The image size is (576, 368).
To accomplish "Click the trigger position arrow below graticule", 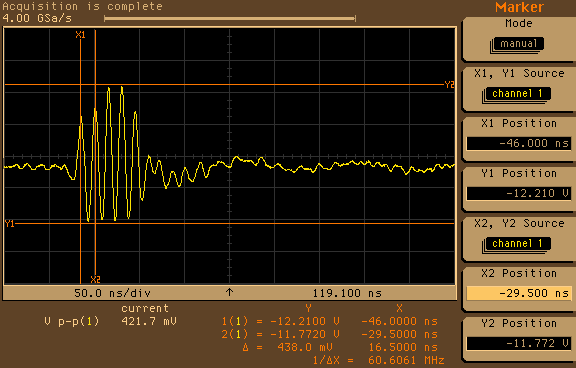I will tap(229, 292).
